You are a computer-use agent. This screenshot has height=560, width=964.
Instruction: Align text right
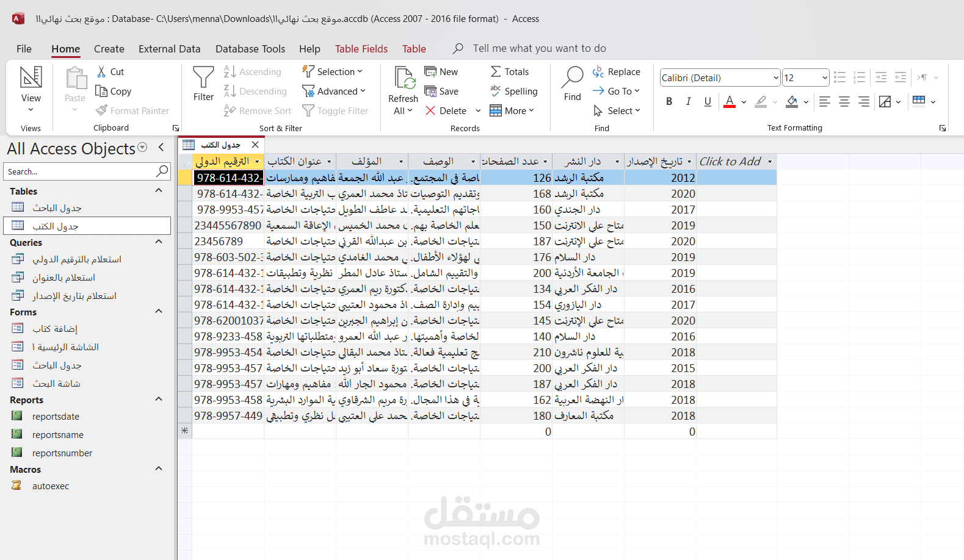click(864, 102)
